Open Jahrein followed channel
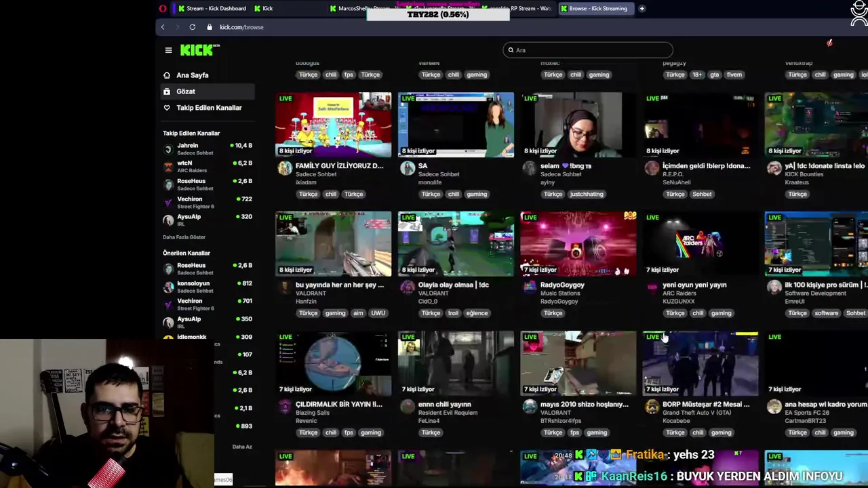 coord(208,148)
